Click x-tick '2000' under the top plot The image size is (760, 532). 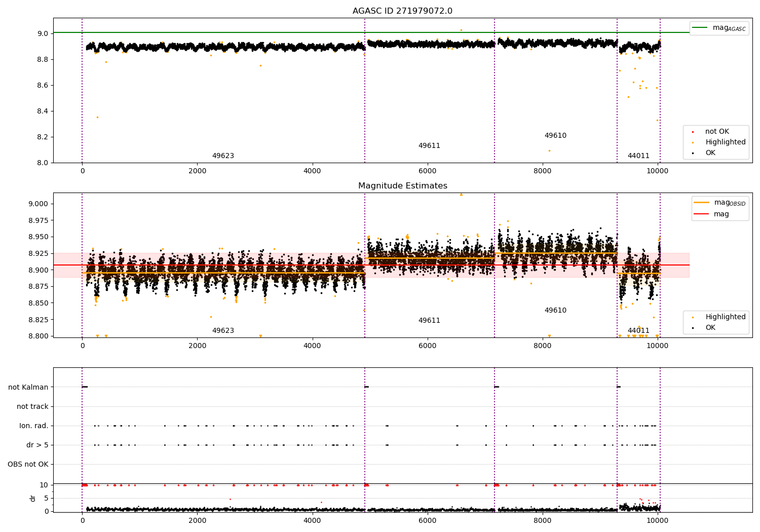point(197,171)
